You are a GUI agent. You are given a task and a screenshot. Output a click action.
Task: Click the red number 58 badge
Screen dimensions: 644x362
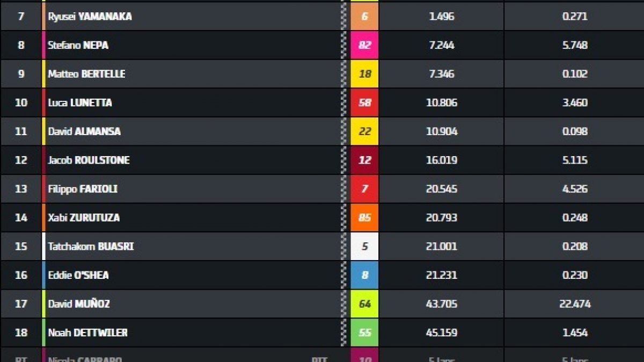tap(364, 102)
